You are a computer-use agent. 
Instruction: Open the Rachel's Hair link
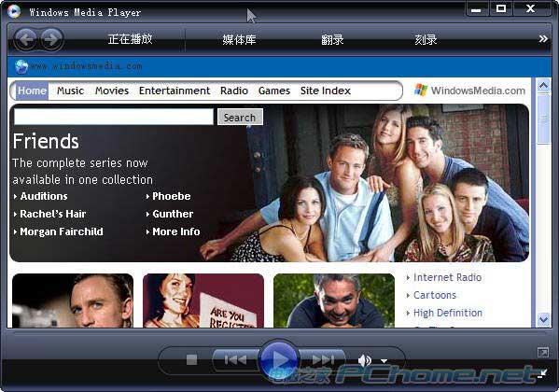(53, 214)
